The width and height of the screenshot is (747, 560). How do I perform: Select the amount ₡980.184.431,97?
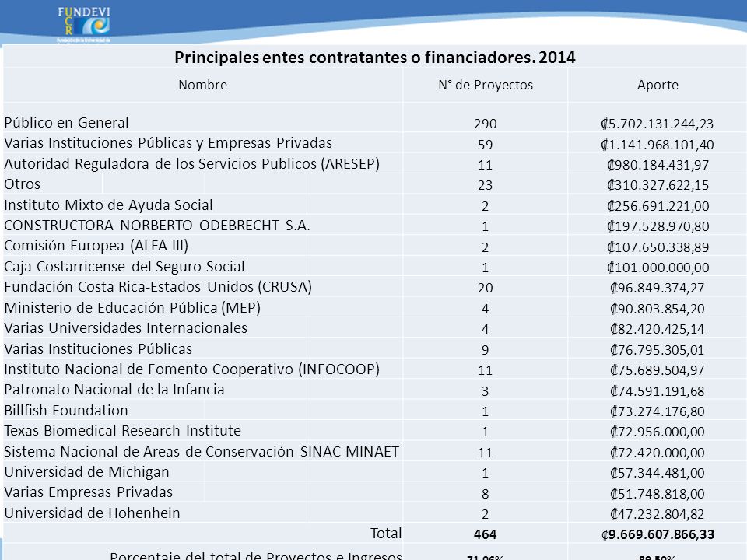click(x=658, y=165)
